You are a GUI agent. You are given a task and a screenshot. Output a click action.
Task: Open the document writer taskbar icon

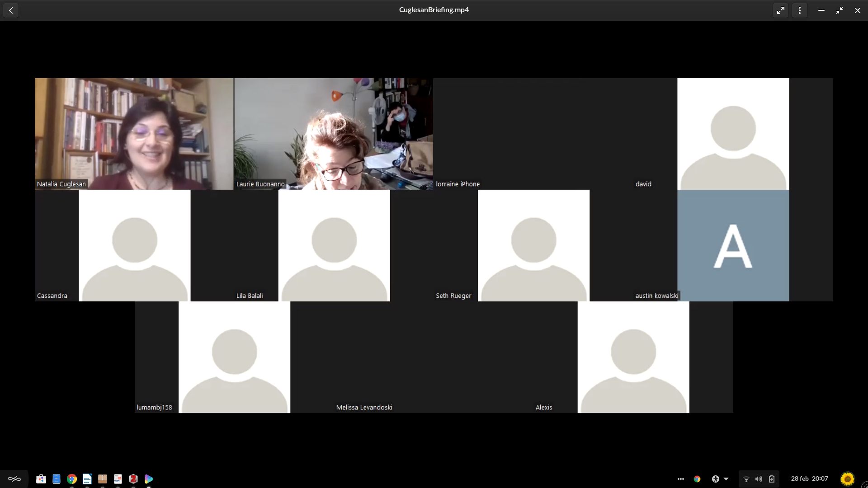87,479
